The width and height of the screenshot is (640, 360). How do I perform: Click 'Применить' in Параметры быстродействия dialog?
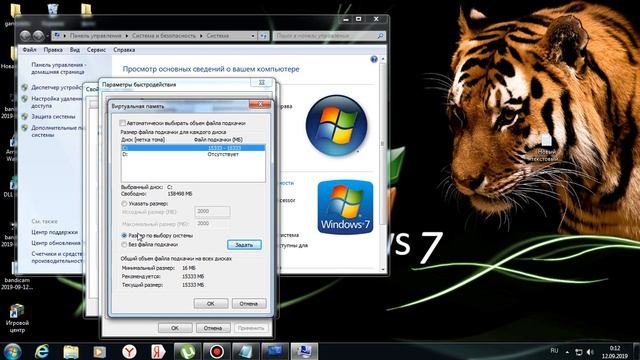pyautogui.click(x=251, y=328)
